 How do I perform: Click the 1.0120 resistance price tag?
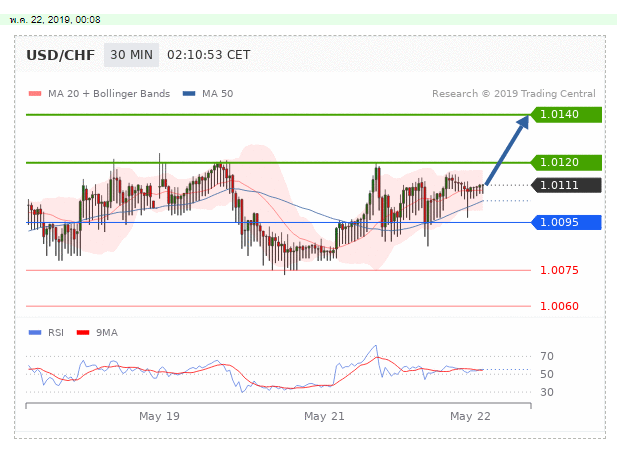pyautogui.click(x=566, y=162)
